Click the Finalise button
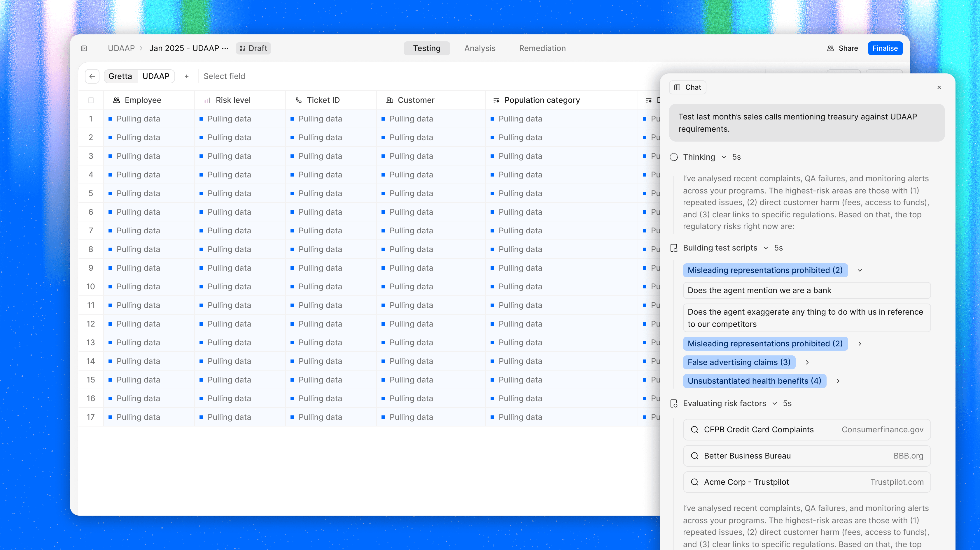980x550 pixels. 885,48
